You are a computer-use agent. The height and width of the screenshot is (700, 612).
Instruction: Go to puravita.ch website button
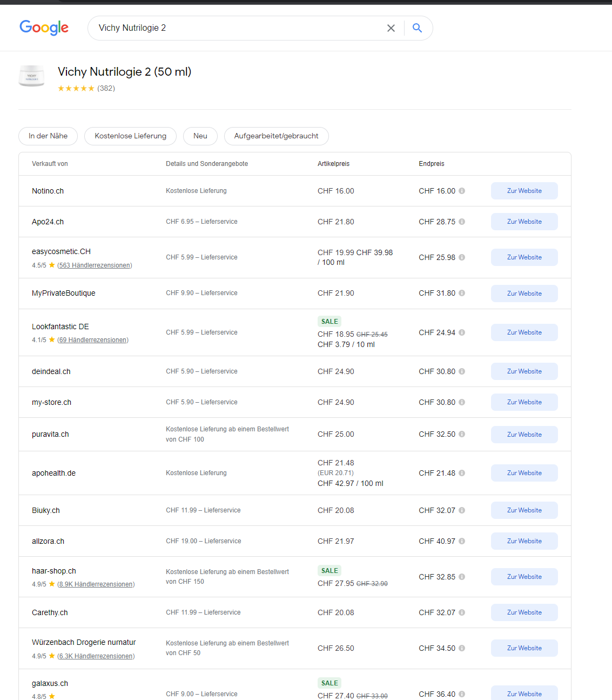click(x=524, y=435)
